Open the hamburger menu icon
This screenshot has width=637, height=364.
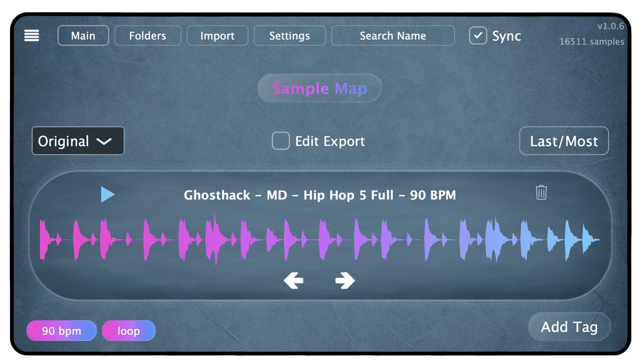(x=31, y=35)
